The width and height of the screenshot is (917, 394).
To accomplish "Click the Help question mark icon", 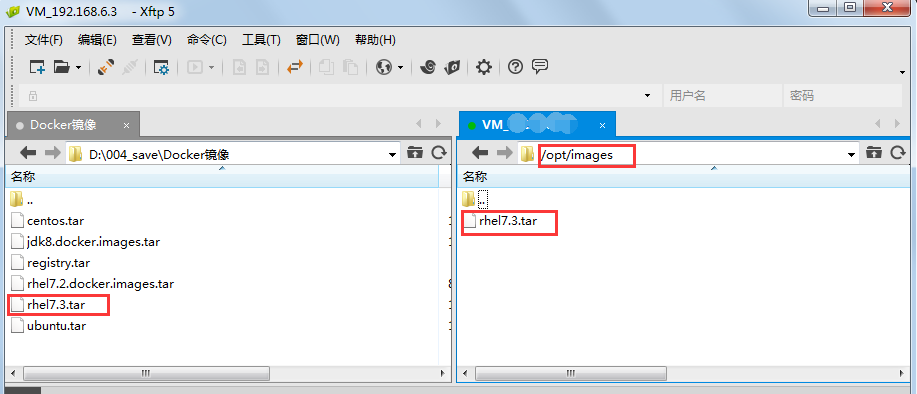I will coord(515,67).
